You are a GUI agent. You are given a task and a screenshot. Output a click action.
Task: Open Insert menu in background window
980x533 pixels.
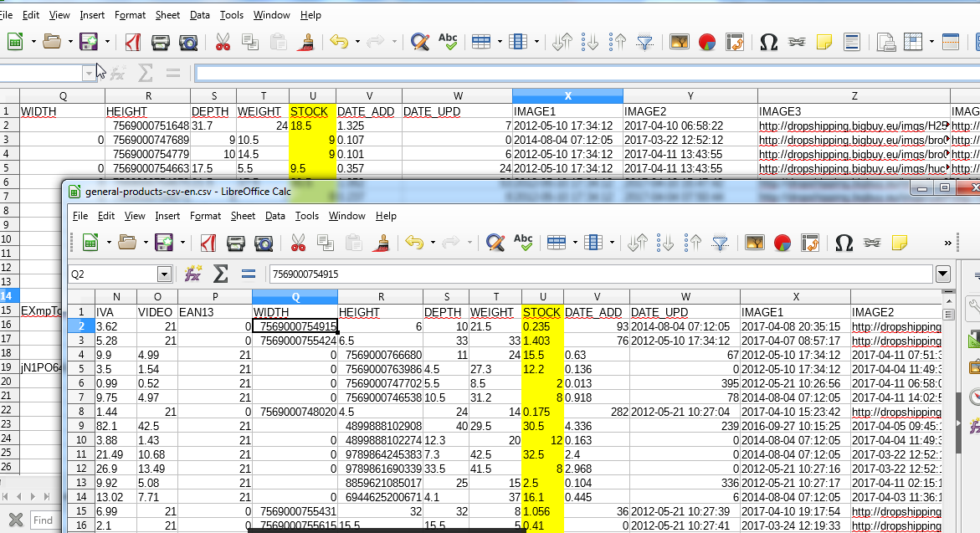pos(92,15)
